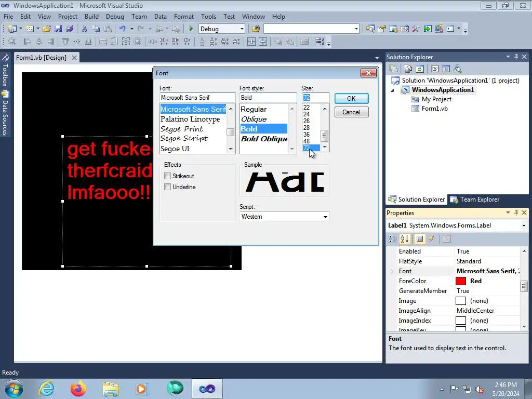Open the Undo history dropdown arrow

tap(131, 29)
